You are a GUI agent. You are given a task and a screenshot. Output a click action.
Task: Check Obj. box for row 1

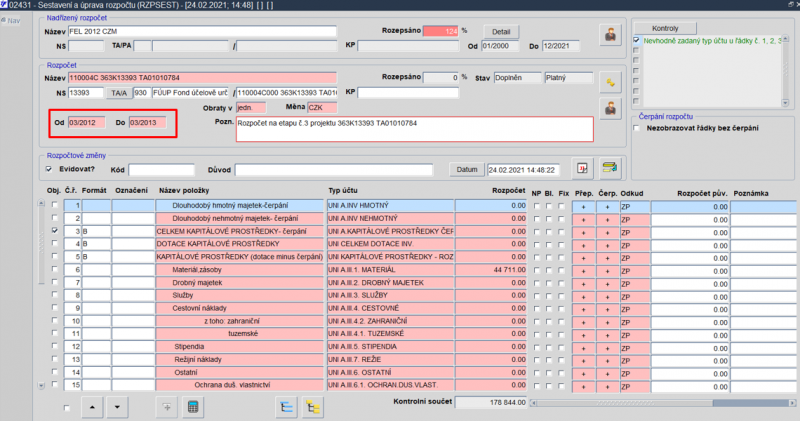click(x=55, y=205)
